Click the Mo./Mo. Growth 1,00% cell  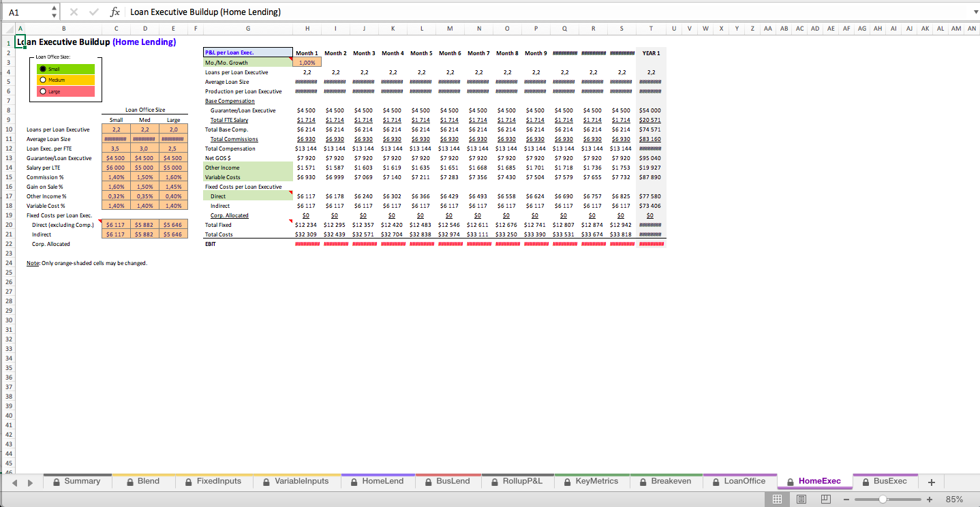(x=306, y=63)
